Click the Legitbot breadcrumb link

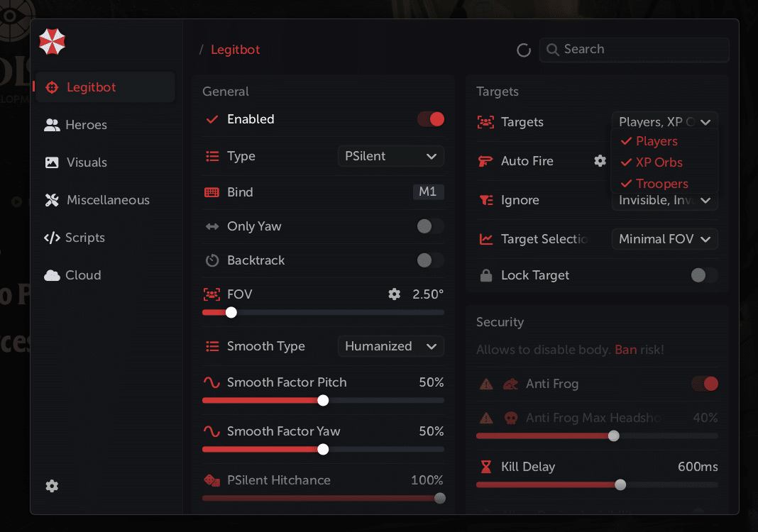click(236, 50)
